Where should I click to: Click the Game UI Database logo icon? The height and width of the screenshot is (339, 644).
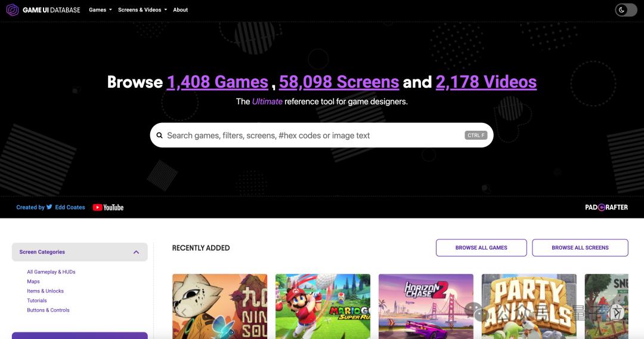[12, 10]
